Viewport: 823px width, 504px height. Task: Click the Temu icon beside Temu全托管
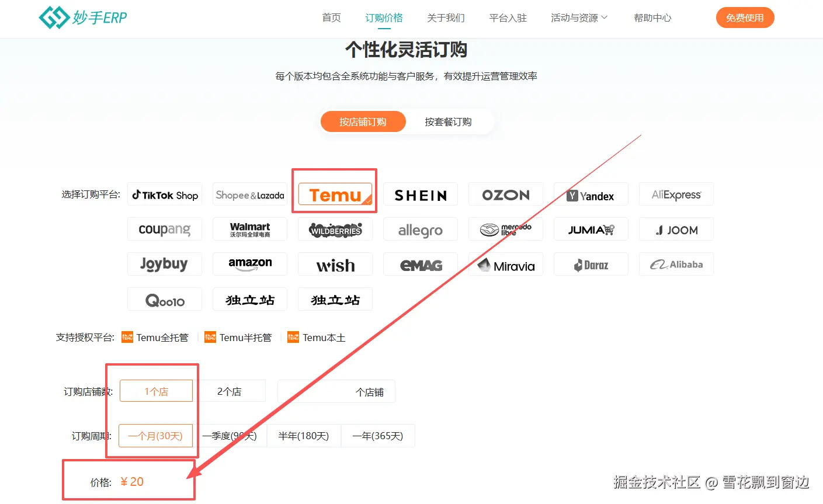click(127, 337)
